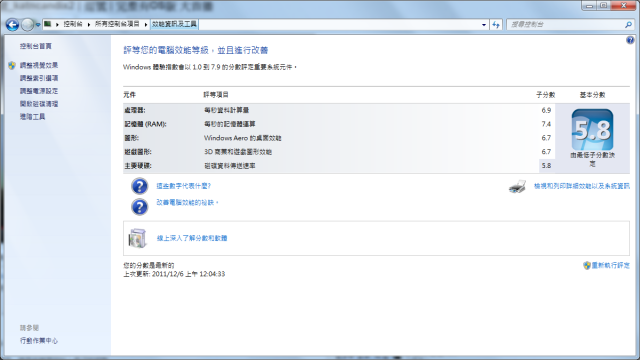
Task: Click the printer icon
Action: pyautogui.click(x=517, y=187)
